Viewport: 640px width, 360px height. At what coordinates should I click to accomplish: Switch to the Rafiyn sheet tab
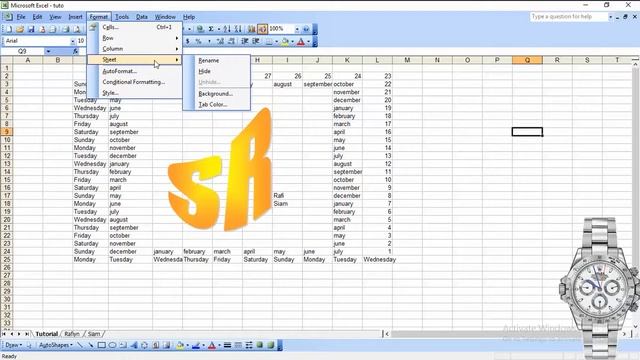72,334
